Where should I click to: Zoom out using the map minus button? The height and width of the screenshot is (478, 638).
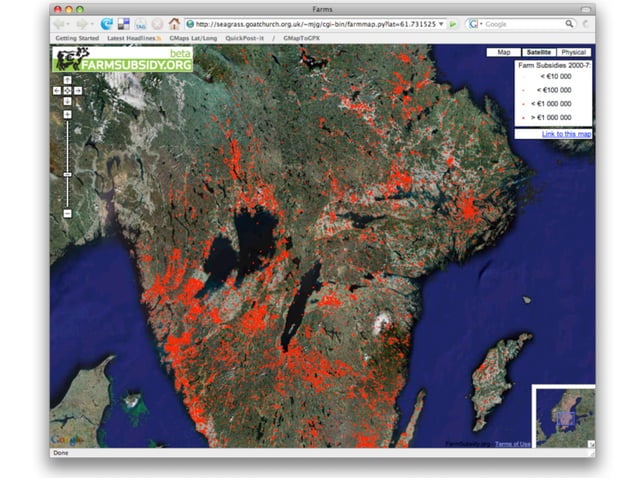click(67, 213)
